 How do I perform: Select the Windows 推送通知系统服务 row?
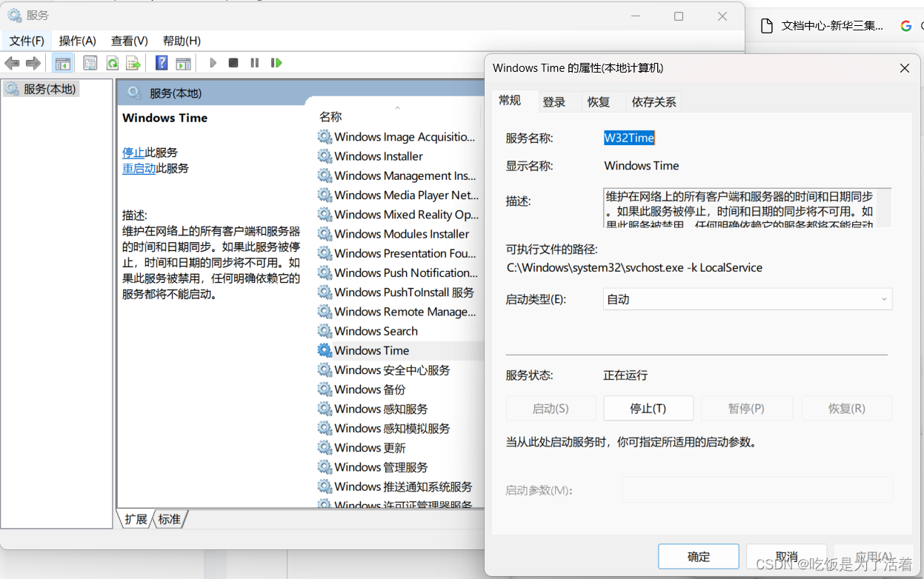pos(400,486)
